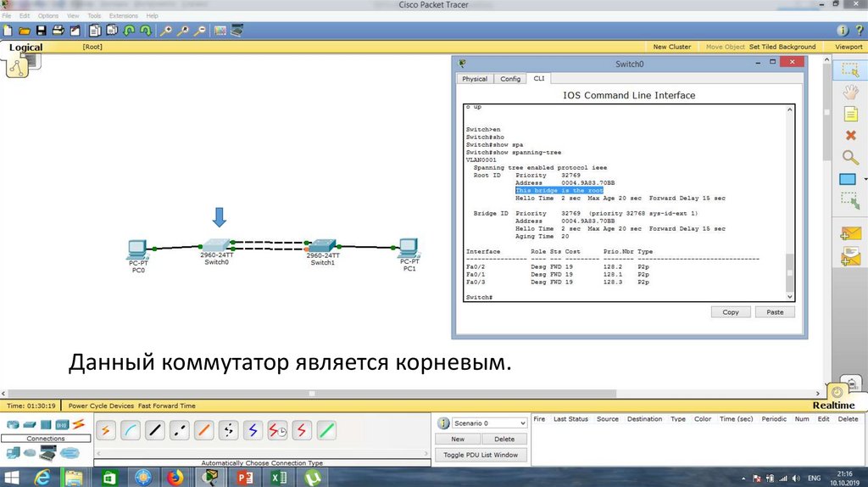Choose the Resize Shape tool

(x=850, y=200)
